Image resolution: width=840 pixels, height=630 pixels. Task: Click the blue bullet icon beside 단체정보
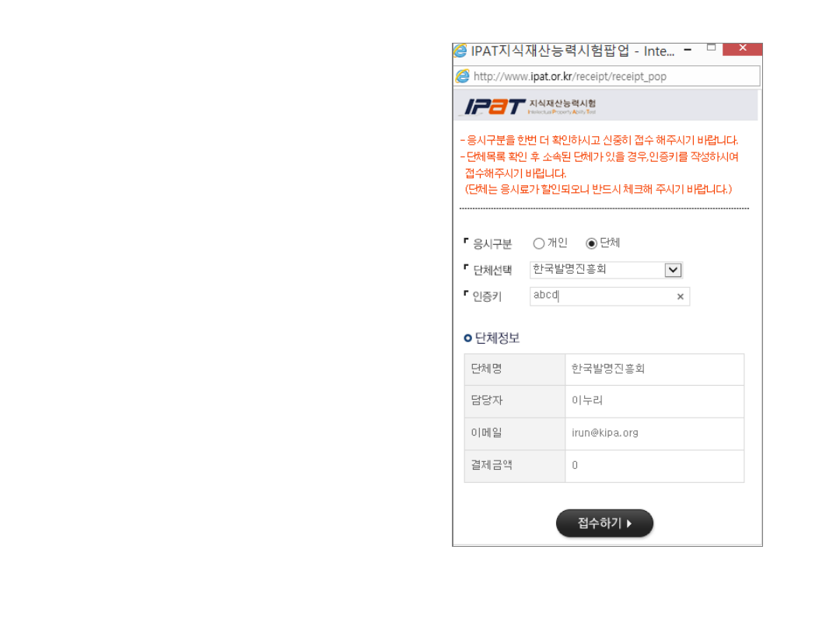click(467, 338)
